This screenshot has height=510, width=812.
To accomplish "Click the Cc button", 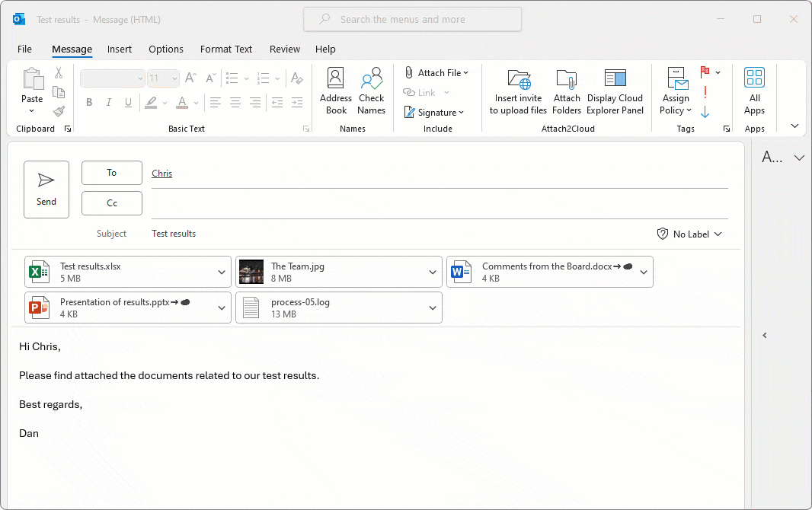I will (112, 203).
